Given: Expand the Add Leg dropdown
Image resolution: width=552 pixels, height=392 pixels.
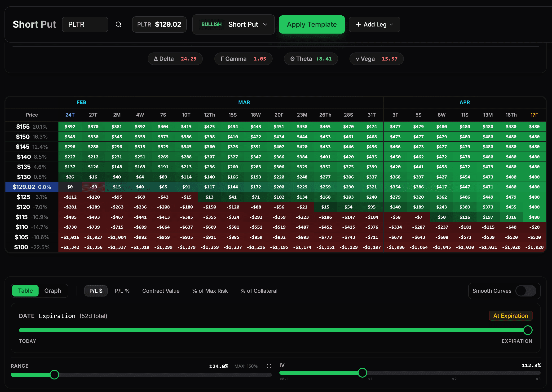Looking at the screenshot, I should click(x=374, y=24).
